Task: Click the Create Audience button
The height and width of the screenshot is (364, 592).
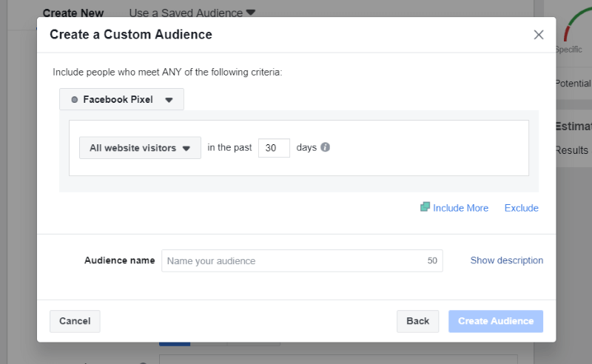Action: [496, 321]
